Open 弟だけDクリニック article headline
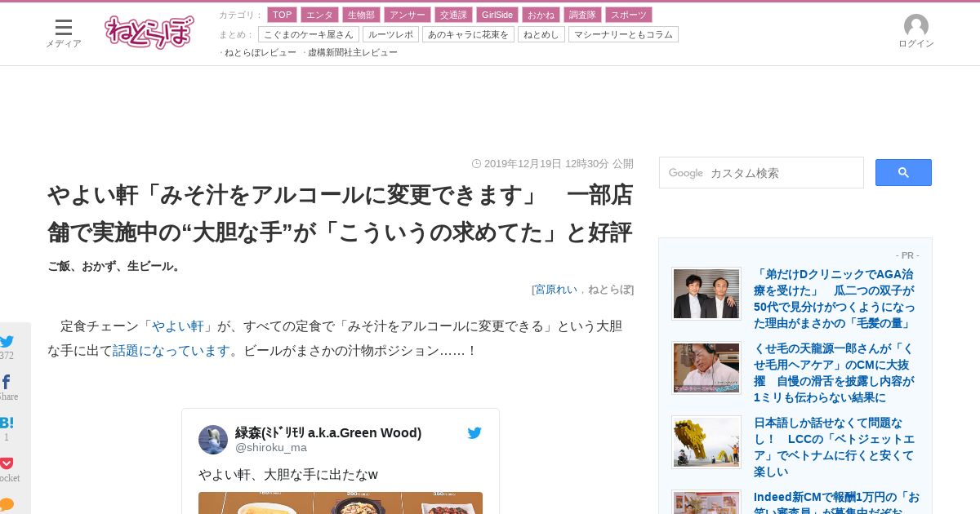Screen dimensions: 980x514 [x=835, y=299]
